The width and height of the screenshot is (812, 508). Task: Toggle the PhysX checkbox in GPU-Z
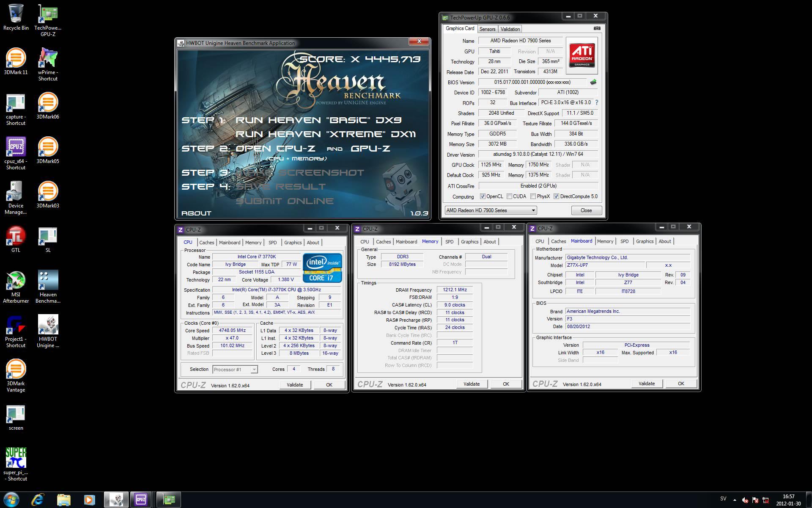pos(533,196)
